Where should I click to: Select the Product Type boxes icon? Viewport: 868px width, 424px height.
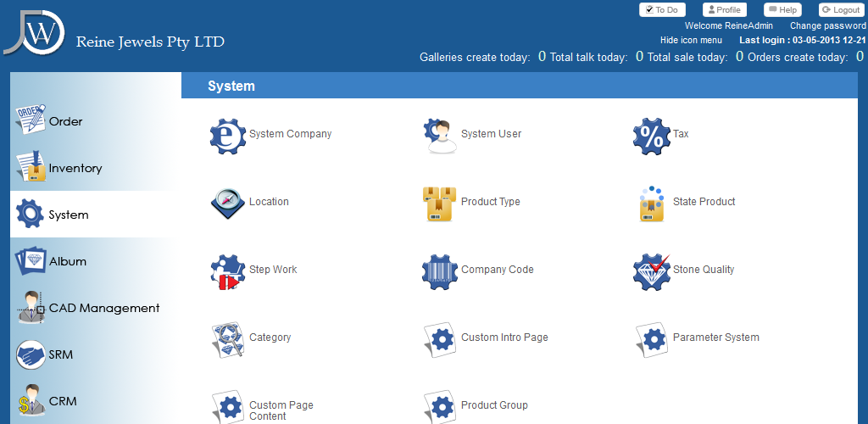click(x=440, y=204)
